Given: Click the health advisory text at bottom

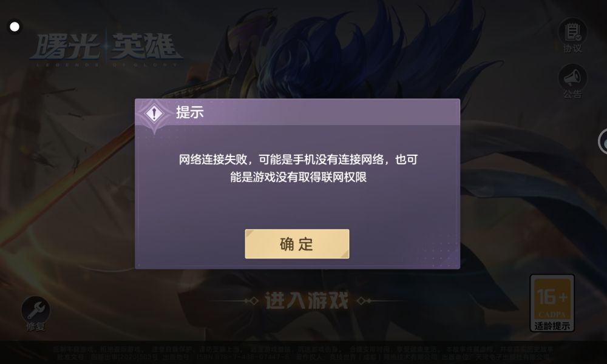Looking at the screenshot, I should pyautogui.click(x=303, y=353).
